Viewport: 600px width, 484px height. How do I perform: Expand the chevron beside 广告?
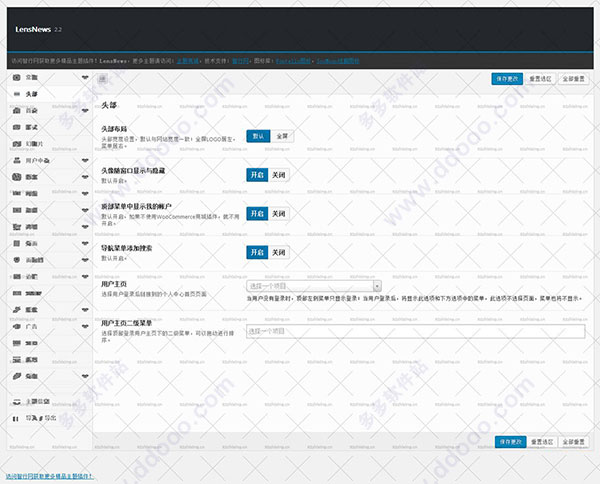[x=85, y=326]
